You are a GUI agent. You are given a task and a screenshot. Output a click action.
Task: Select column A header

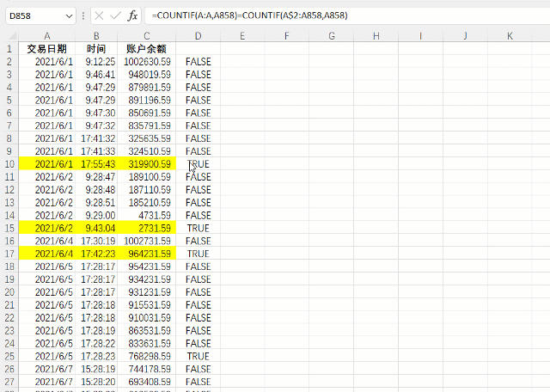pyautogui.click(x=47, y=36)
